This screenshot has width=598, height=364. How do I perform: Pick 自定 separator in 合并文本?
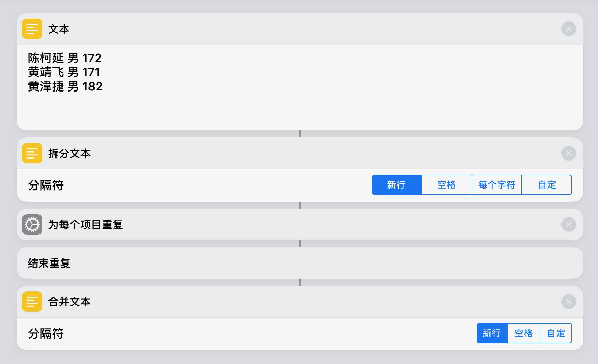pos(556,333)
